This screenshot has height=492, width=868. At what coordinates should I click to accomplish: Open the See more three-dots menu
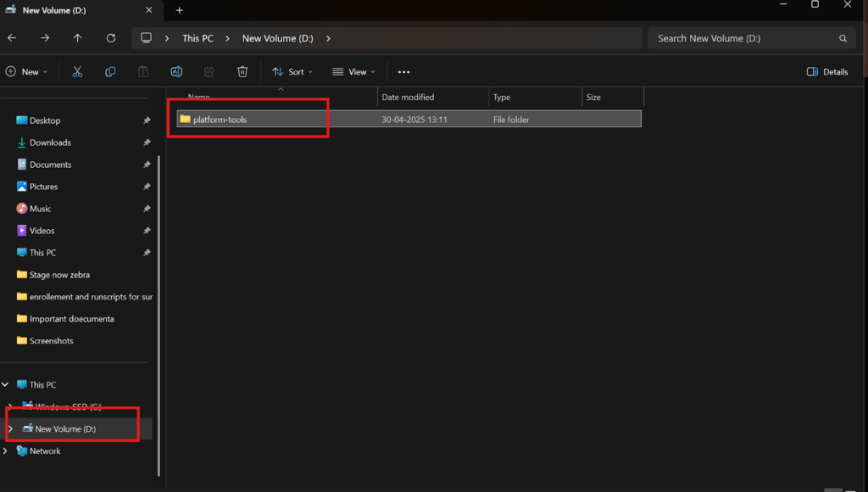point(403,72)
